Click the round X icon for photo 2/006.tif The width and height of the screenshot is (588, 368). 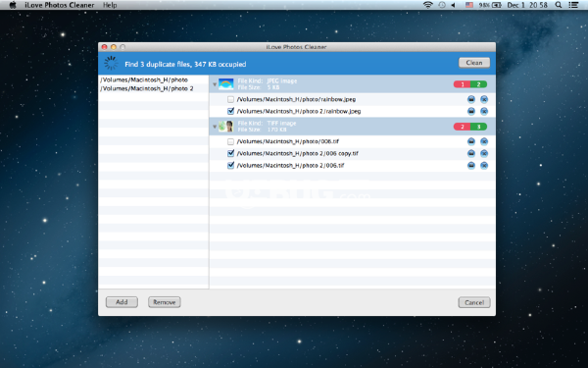point(484,166)
